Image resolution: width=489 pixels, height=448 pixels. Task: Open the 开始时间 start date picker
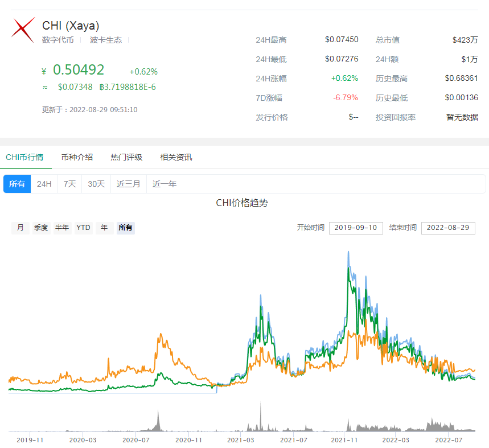coord(356,228)
